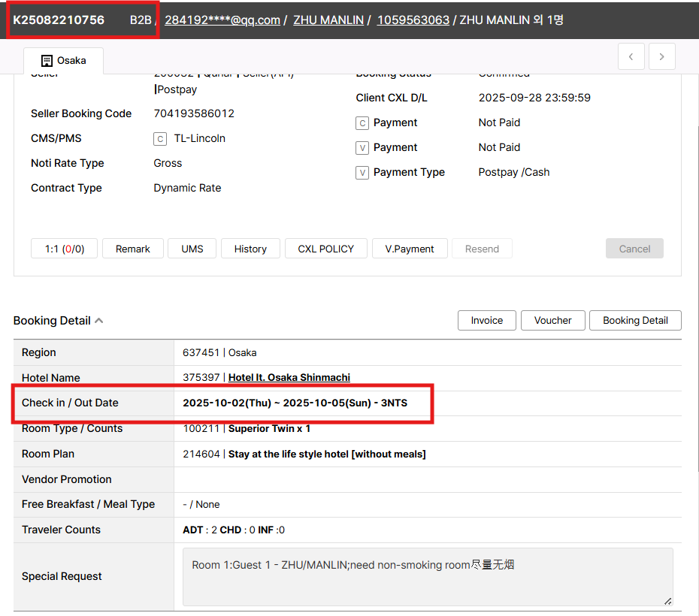
Task: Open the CXL POLICY button
Action: tap(325, 249)
